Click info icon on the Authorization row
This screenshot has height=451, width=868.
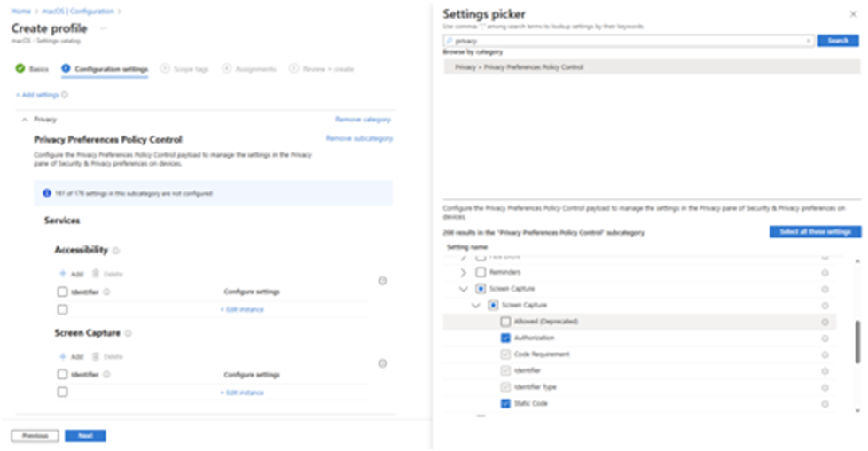825,338
